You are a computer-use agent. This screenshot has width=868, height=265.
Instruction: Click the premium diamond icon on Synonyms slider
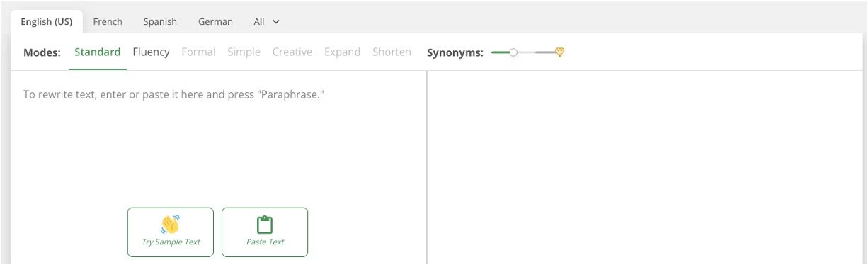click(559, 52)
